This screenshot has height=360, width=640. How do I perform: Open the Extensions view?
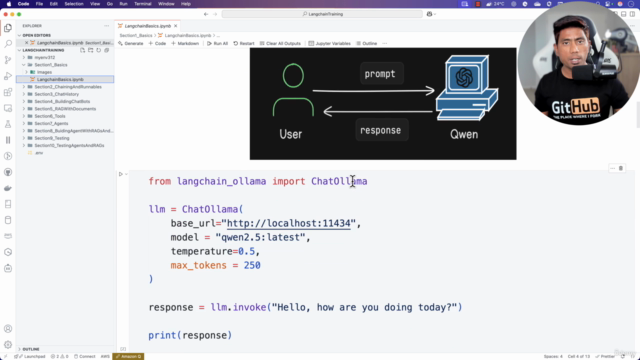click(8, 92)
